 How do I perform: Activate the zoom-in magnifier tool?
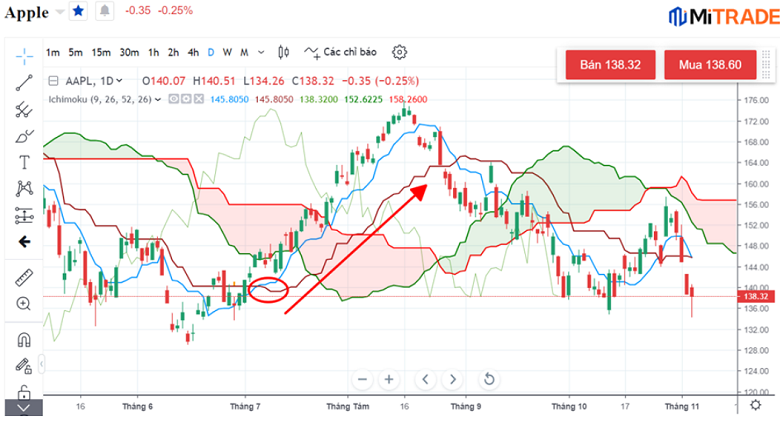pyautogui.click(x=24, y=303)
